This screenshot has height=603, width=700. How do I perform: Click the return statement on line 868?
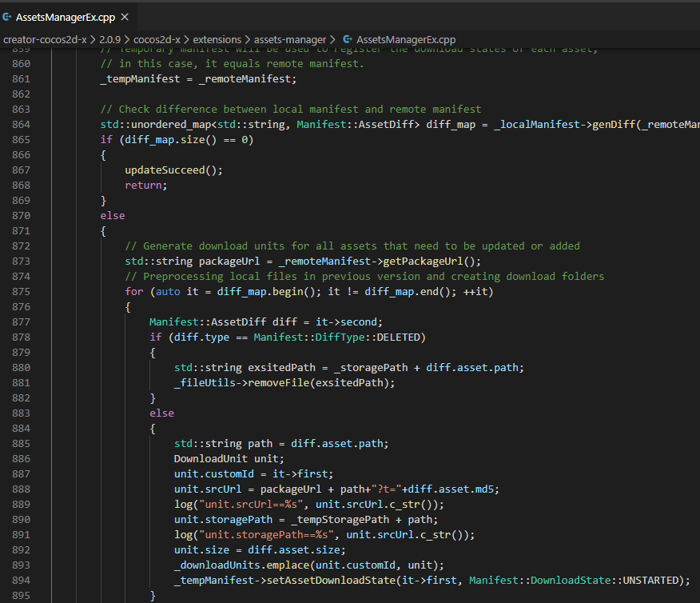click(x=145, y=186)
